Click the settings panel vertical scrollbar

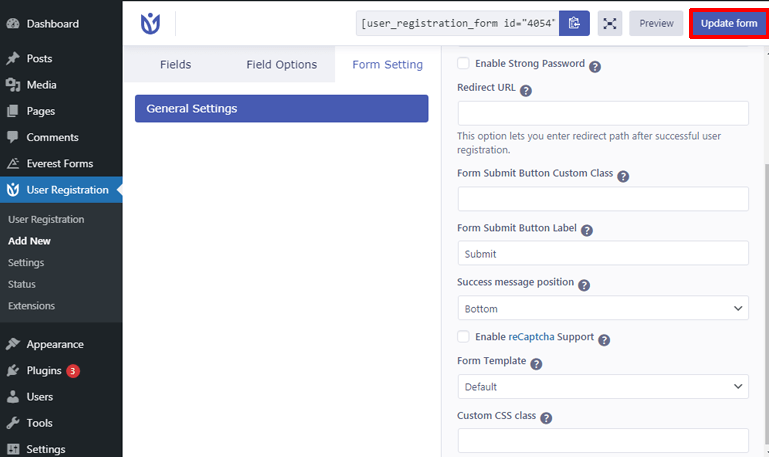pyautogui.click(x=766, y=303)
